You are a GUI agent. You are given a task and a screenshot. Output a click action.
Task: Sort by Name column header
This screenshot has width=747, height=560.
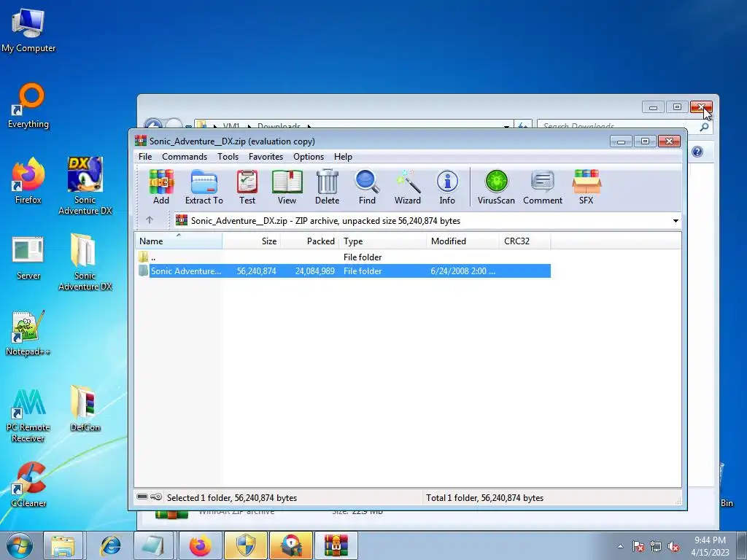178,241
